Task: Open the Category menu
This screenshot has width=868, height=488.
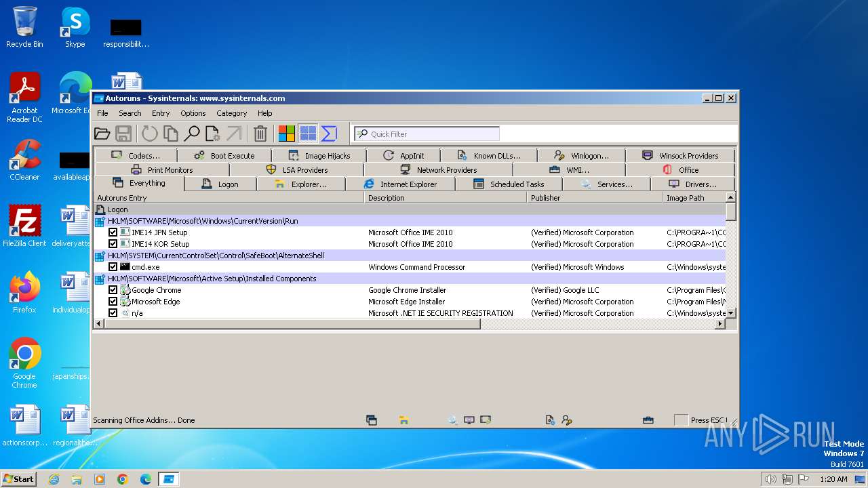Action: [232, 113]
